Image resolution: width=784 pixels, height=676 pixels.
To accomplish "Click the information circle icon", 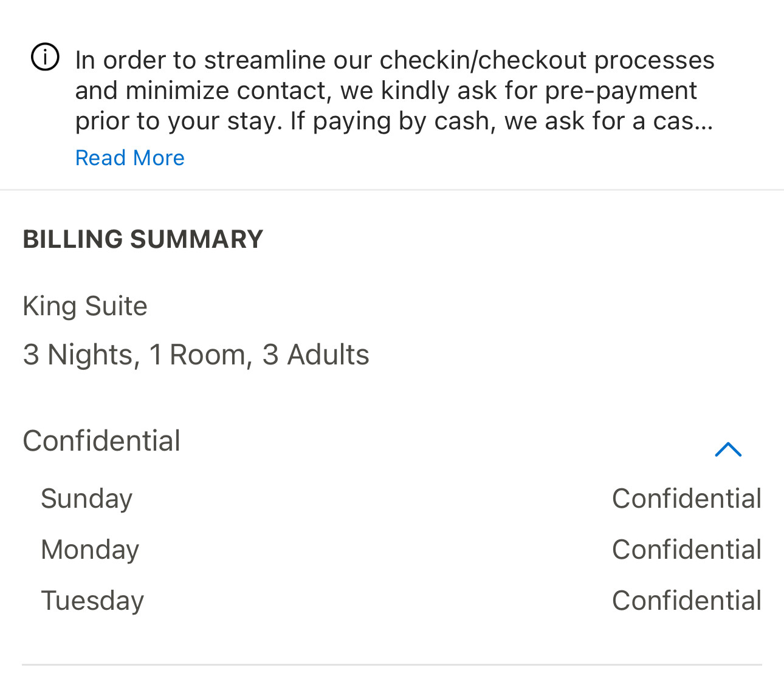I will point(45,58).
